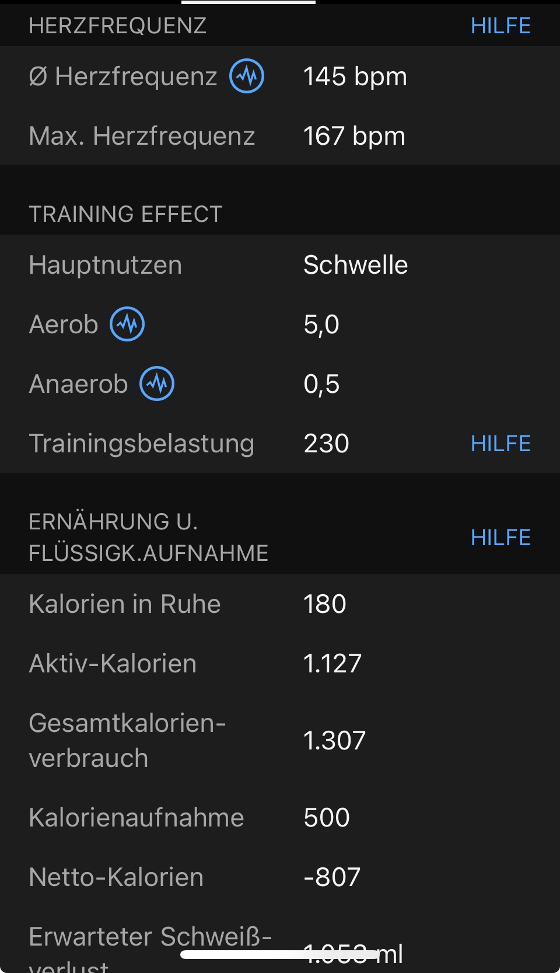Select the Max. Herzfrequenz row label
This screenshot has width=560, height=973.
[x=142, y=136]
